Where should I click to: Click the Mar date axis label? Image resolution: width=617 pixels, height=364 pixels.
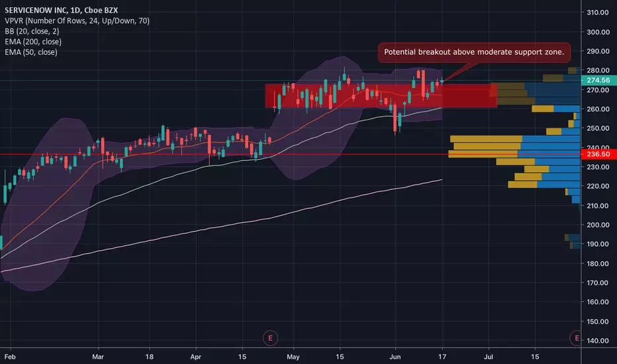[98, 357]
